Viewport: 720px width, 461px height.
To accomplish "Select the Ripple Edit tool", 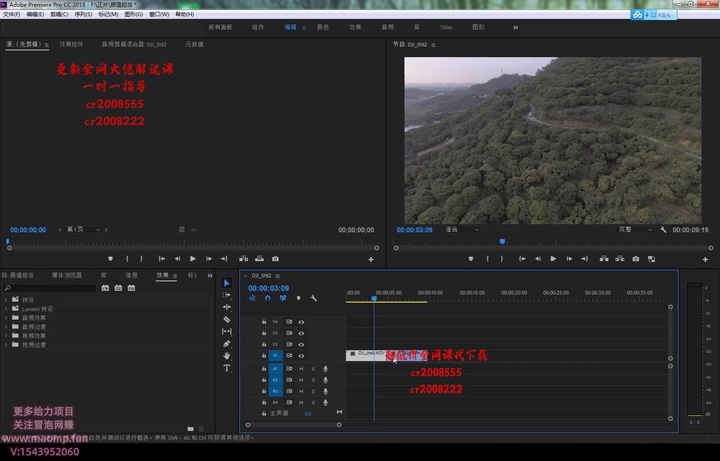I will [227, 307].
